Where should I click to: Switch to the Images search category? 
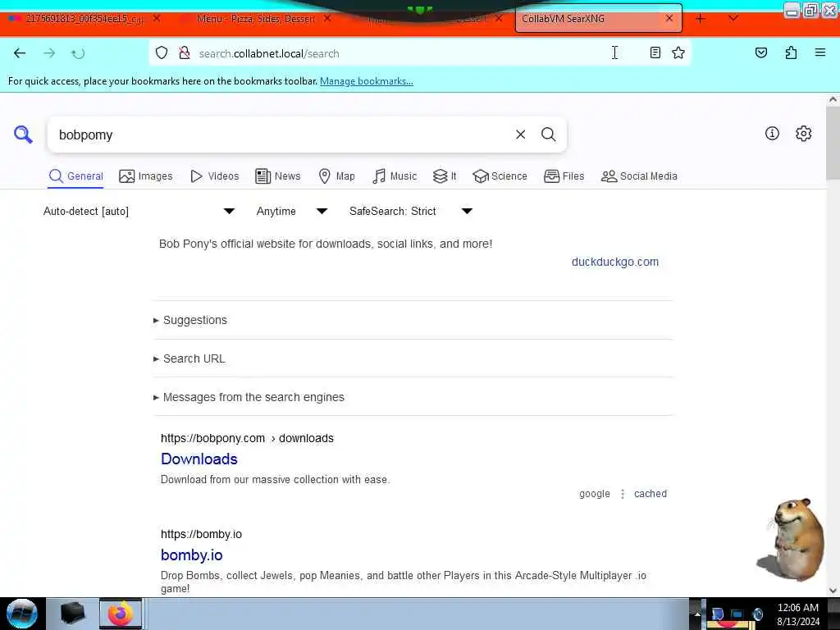click(x=146, y=176)
